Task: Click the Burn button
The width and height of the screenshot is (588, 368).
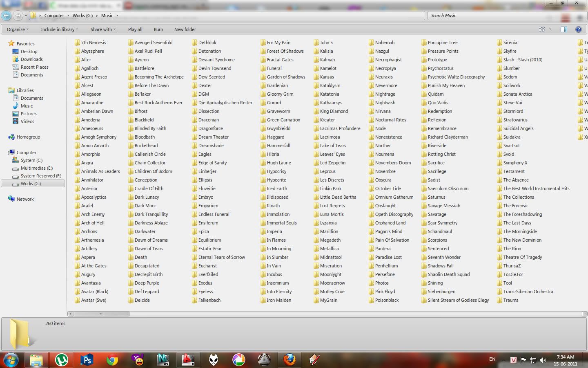Action: click(x=158, y=29)
